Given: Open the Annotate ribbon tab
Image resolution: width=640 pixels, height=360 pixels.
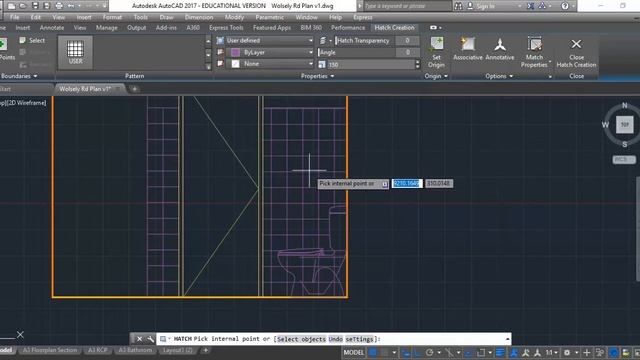Looking at the screenshot, I should [52, 27].
